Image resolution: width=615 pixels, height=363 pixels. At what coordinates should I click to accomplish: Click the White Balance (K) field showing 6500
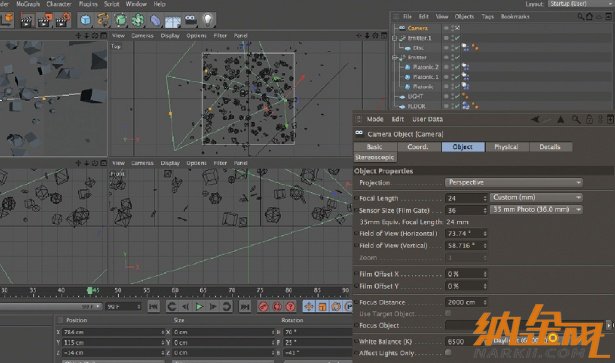pos(467,341)
